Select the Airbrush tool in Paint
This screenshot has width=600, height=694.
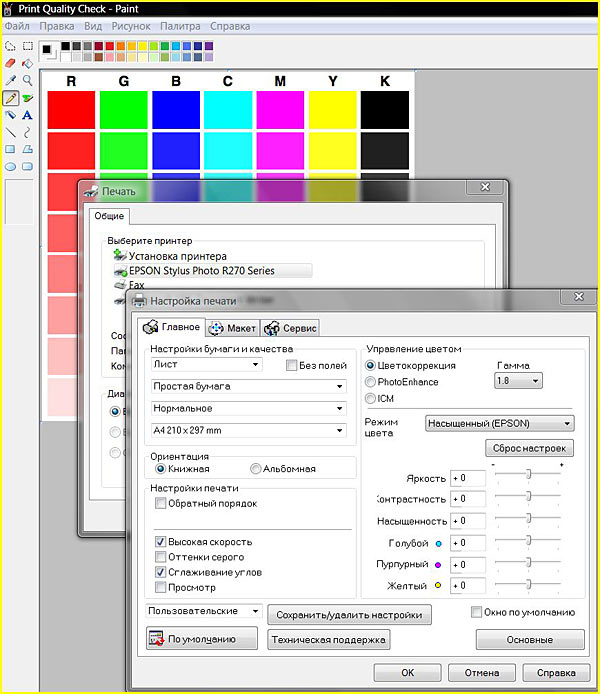point(11,115)
